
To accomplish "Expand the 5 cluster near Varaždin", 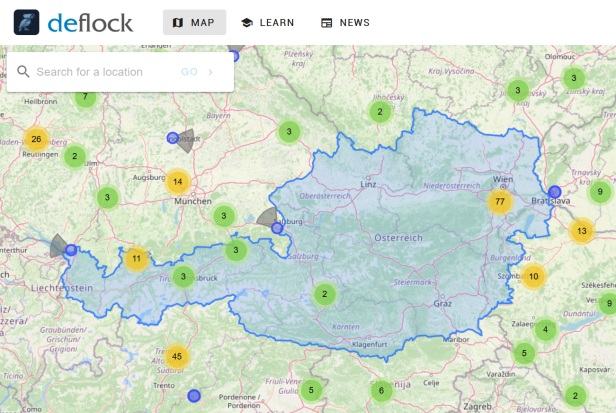I will (524, 353).
